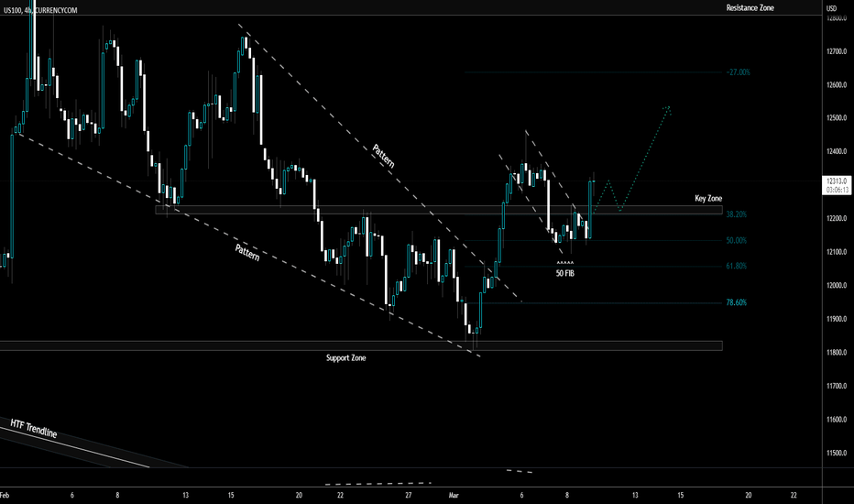Viewport: 854px width, 504px height.
Task: Select the Support Zone horizontal rectangle drawing
Action: [x=361, y=345]
